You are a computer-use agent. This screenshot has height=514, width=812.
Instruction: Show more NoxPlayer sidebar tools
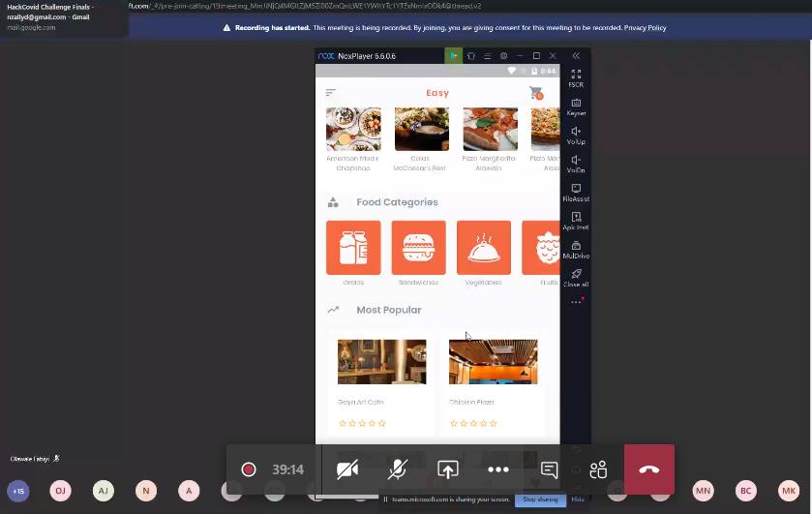point(577,302)
